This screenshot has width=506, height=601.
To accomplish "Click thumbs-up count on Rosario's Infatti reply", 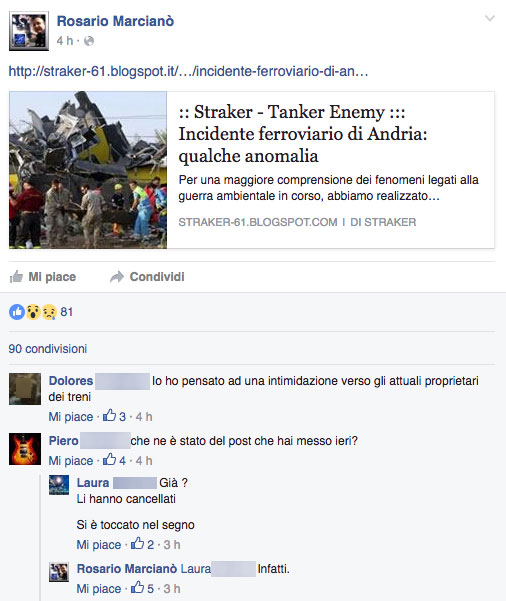I will (x=142, y=588).
